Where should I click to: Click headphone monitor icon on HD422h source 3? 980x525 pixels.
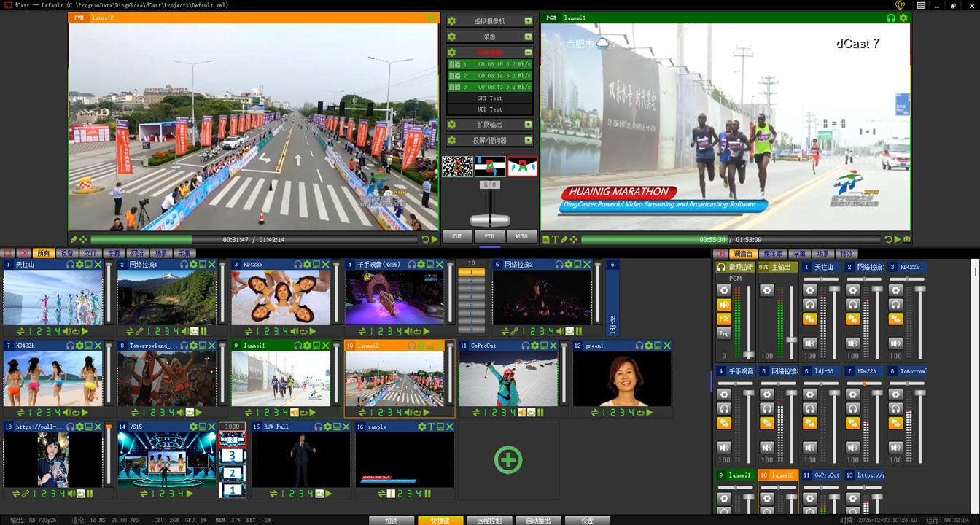pyautogui.click(x=297, y=265)
